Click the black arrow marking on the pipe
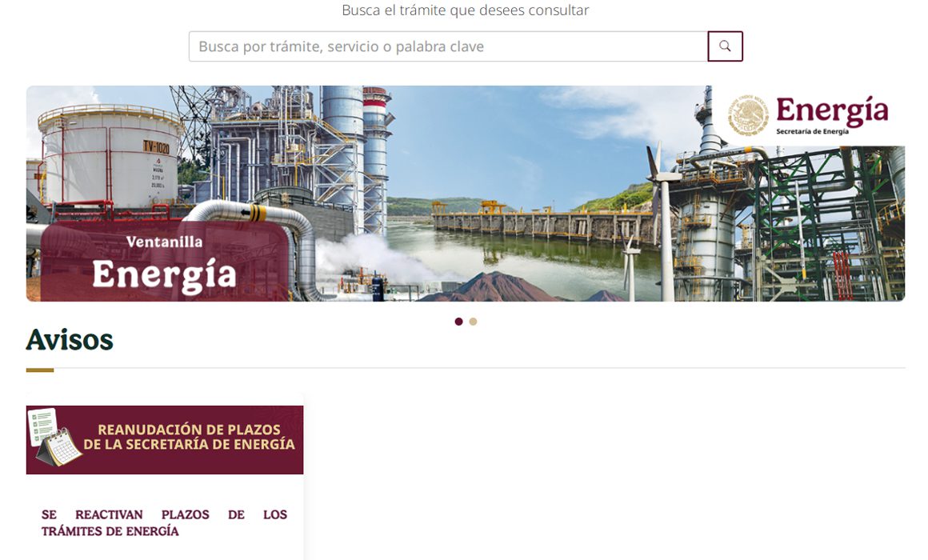 [245, 212]
